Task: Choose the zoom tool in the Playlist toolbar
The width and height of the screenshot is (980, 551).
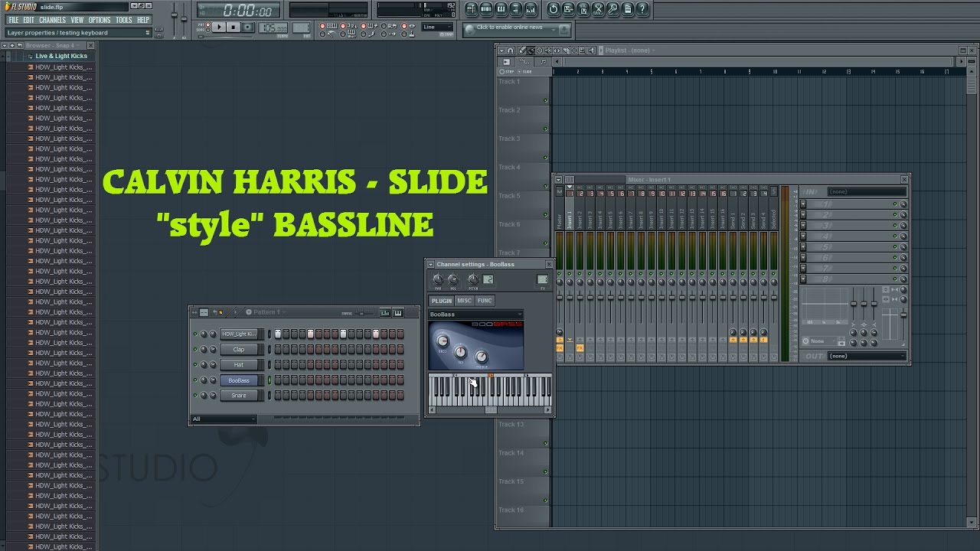Action: [583, 51]
